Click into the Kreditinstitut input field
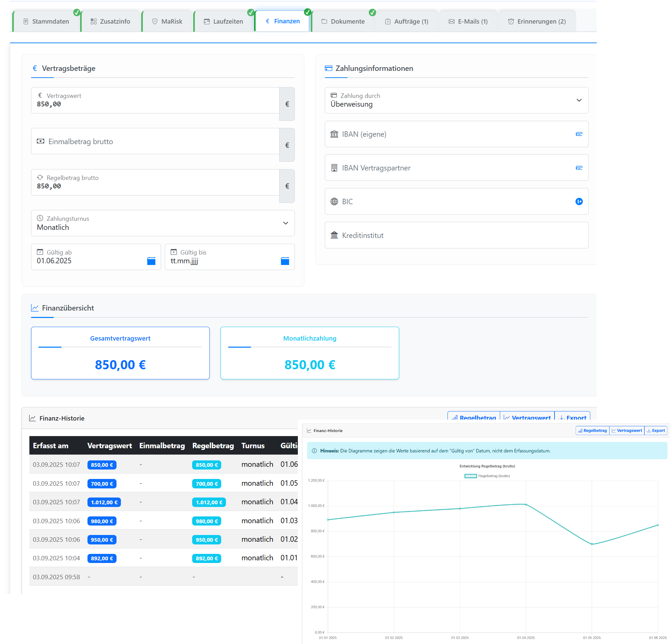The height and width of the screenshot is (644, 670). coord(456,235)
